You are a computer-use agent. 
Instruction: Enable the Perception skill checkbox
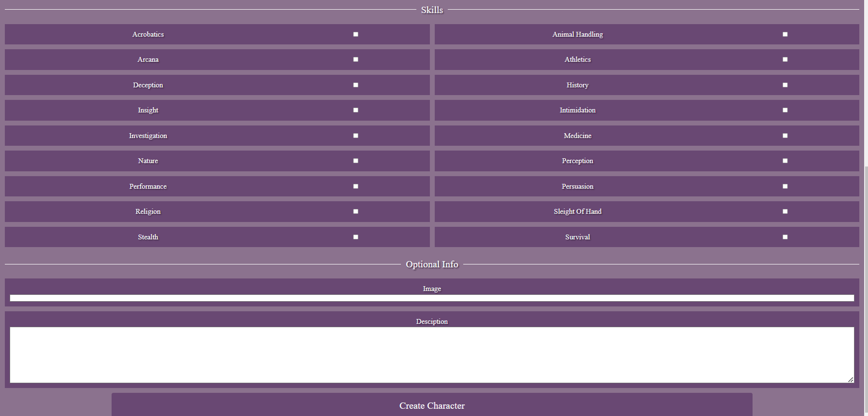pyautogui.click(x=785, y=161)
